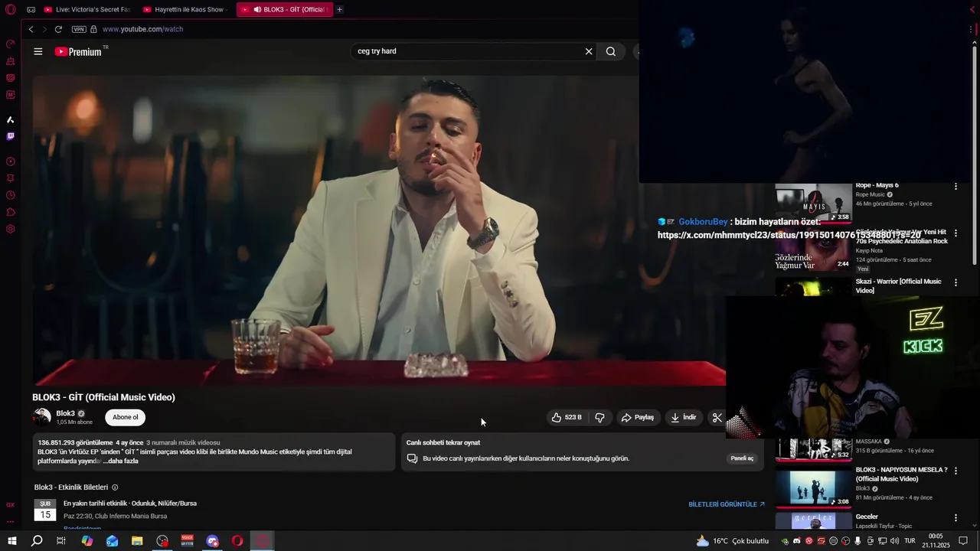Image resolution: width=980 pixels, height=551 pixels.
Task: Open Windows notification center icon
Action: pos(963,541)
